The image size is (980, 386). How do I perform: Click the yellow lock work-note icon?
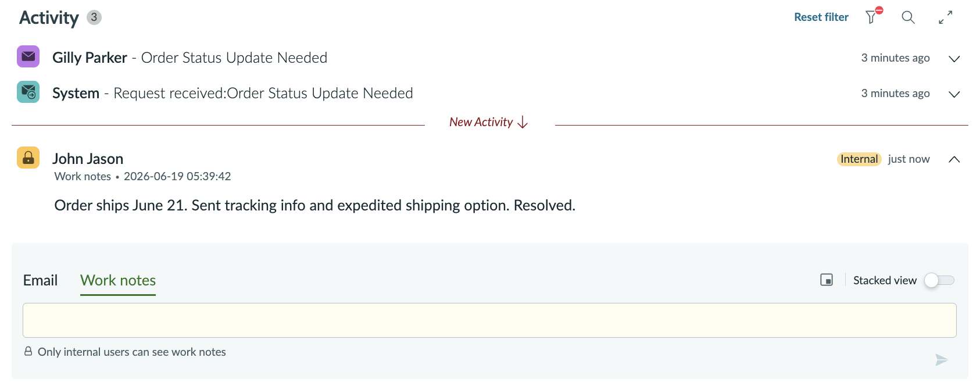click(x=28, y=158)
